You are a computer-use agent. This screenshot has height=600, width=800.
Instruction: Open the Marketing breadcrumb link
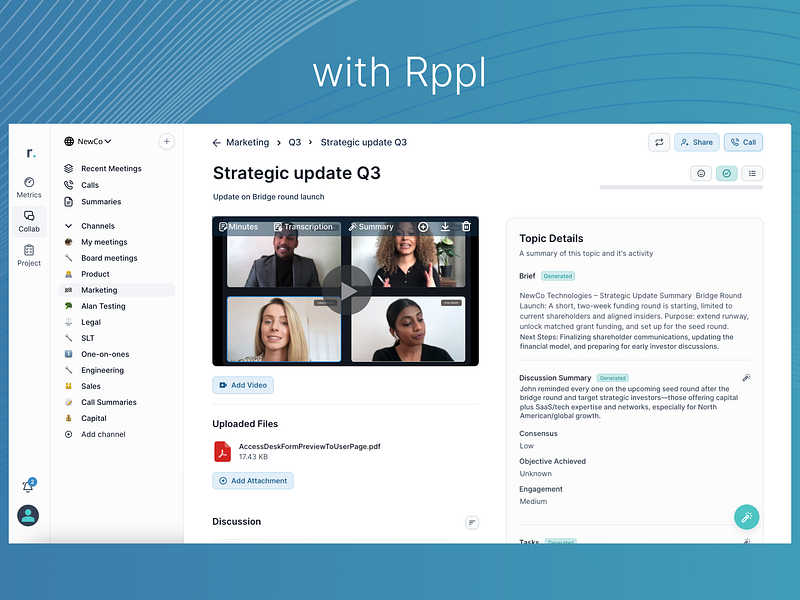coord(247,142)
